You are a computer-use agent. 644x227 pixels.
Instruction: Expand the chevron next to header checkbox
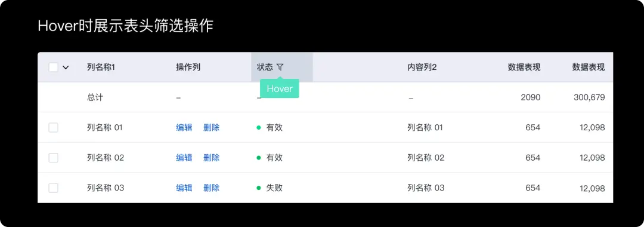coord(66,68)
